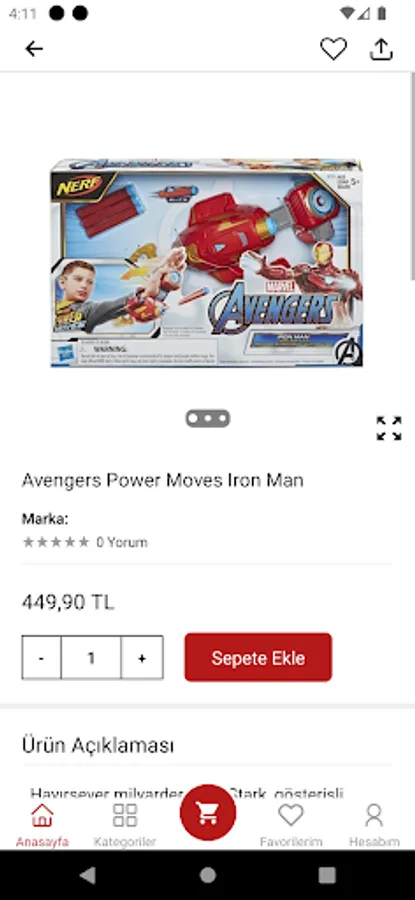Switch to the Anasayfa tab
The width and height of the screenshot is (415, 900).
tap(42, 825)
